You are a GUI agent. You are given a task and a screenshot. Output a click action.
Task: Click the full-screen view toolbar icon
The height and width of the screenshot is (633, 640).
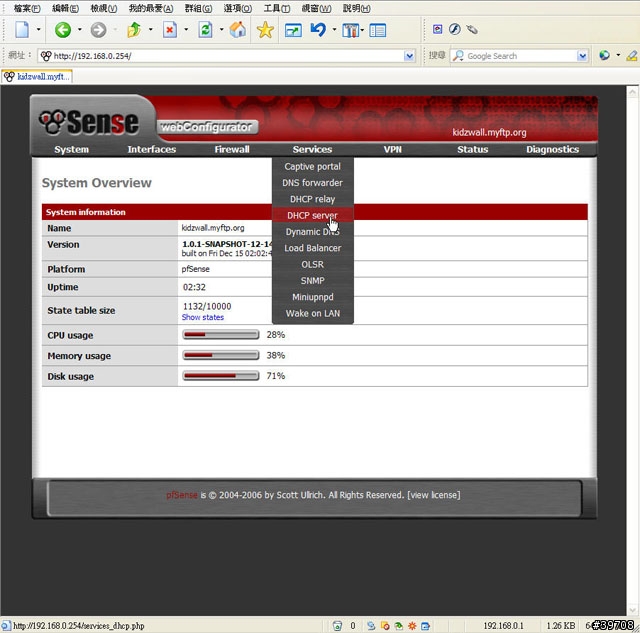pyautogui.click(x=293, y=30)
